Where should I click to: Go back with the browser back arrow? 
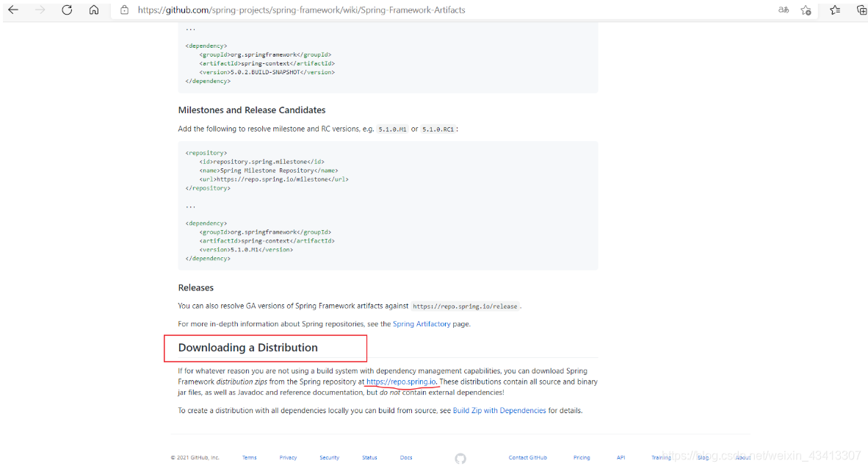coord(13,10)
